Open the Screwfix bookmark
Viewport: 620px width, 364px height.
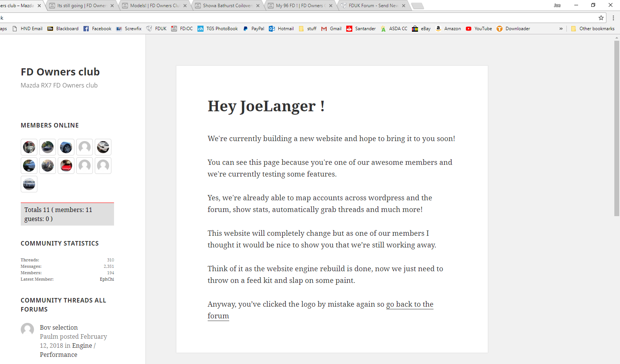tap(129, 29)
